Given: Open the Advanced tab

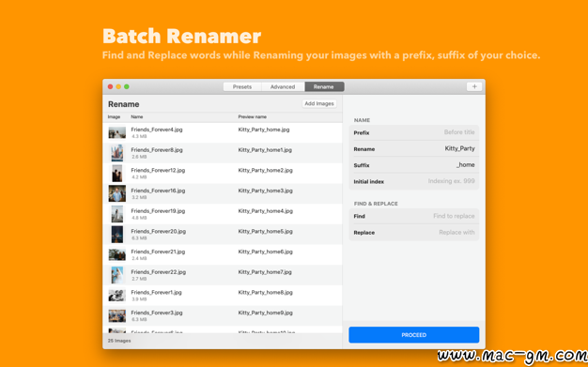Looking at the screenshot, I should 283,86.
